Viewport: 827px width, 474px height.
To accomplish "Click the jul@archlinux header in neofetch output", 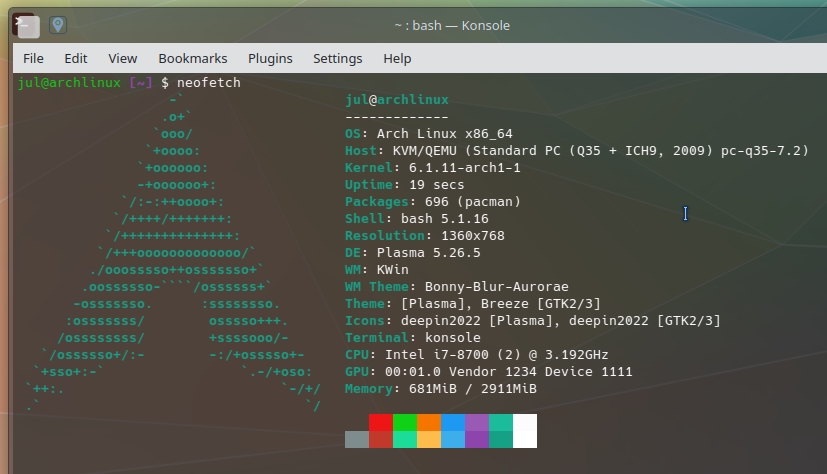I will tap(396, 99).
